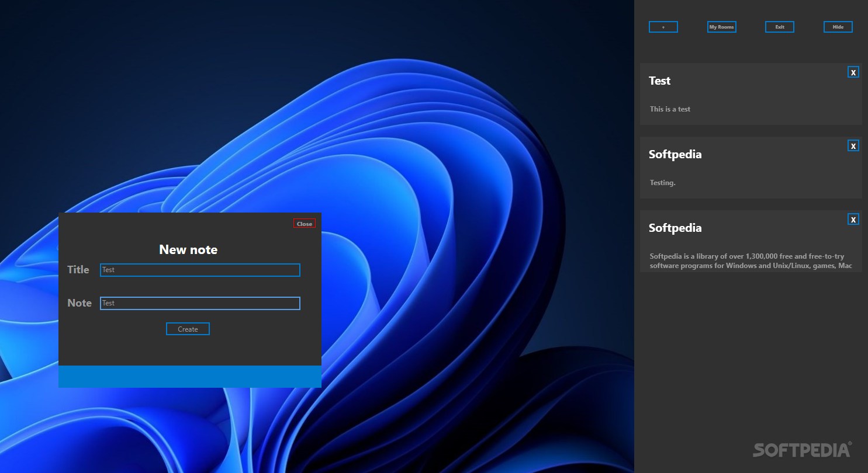Click the Exit button in sidebar
The width and height of the screenshot is (868, 473).
pyautogui.click(x=780, y=27)
